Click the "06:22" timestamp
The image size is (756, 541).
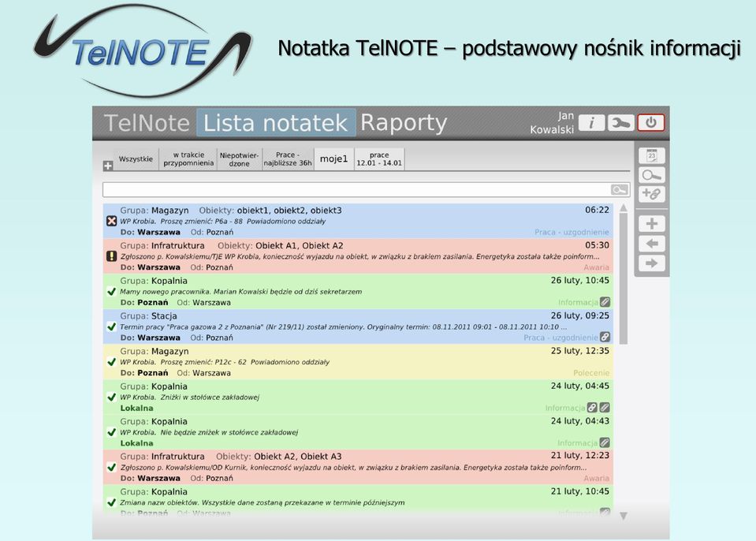point(598,210)
